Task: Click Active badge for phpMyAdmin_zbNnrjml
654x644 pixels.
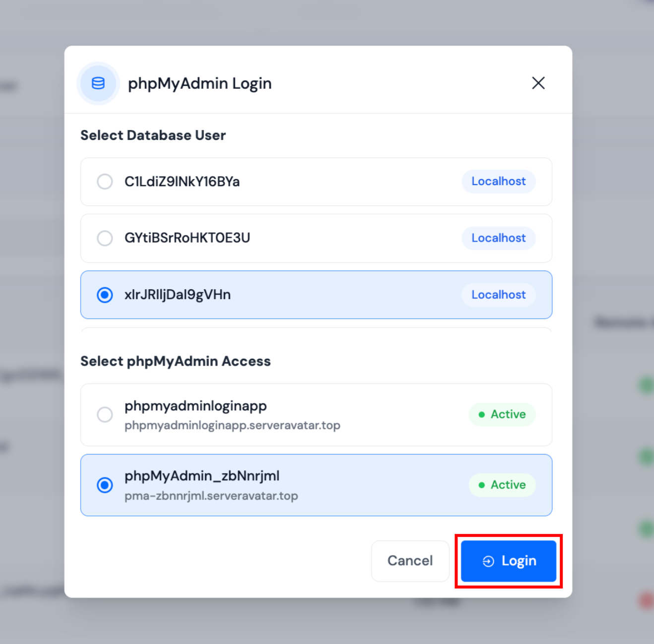Action: [x=502, y=485]
